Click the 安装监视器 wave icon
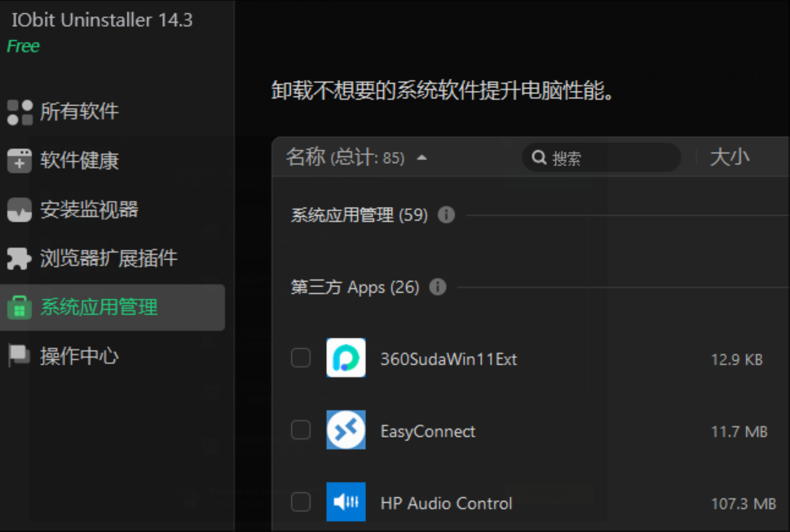 (x=19, y=209)
